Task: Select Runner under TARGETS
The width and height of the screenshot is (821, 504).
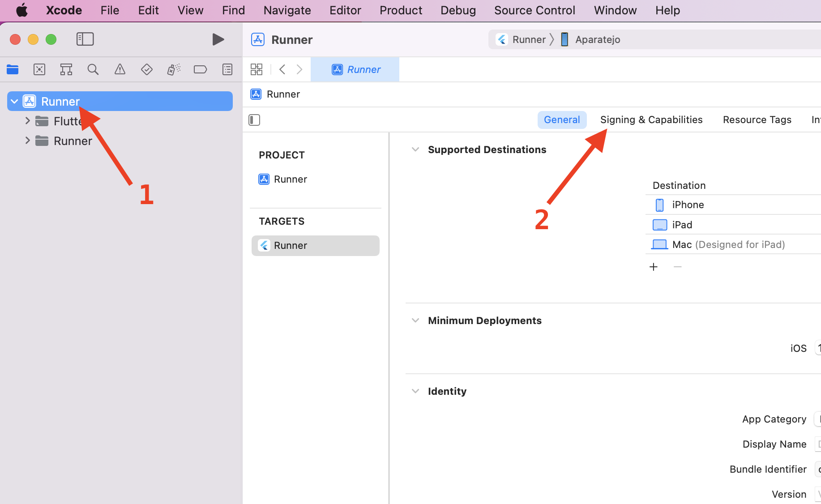Action: (316, 245)
